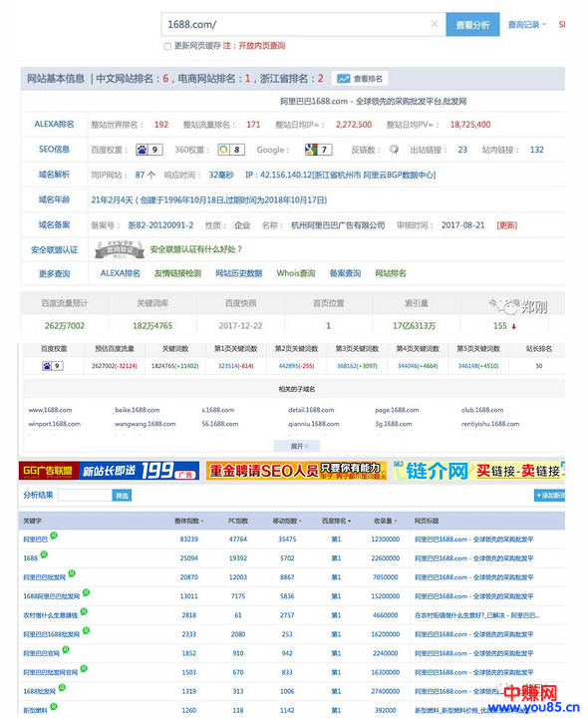Click the security alliance certification badge
Screen dimensions: 588x719
(120, 249)
